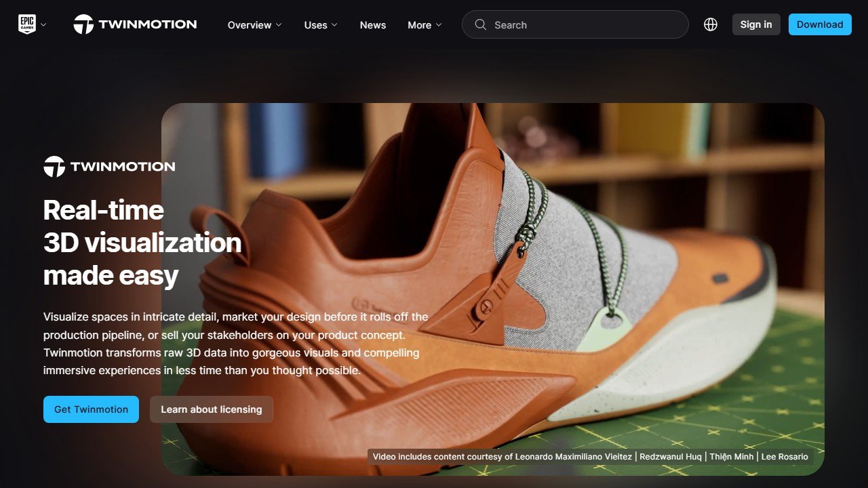Click the Sign in button
The width and height of the screenshot is (868, 488).
tap(756, 24)
